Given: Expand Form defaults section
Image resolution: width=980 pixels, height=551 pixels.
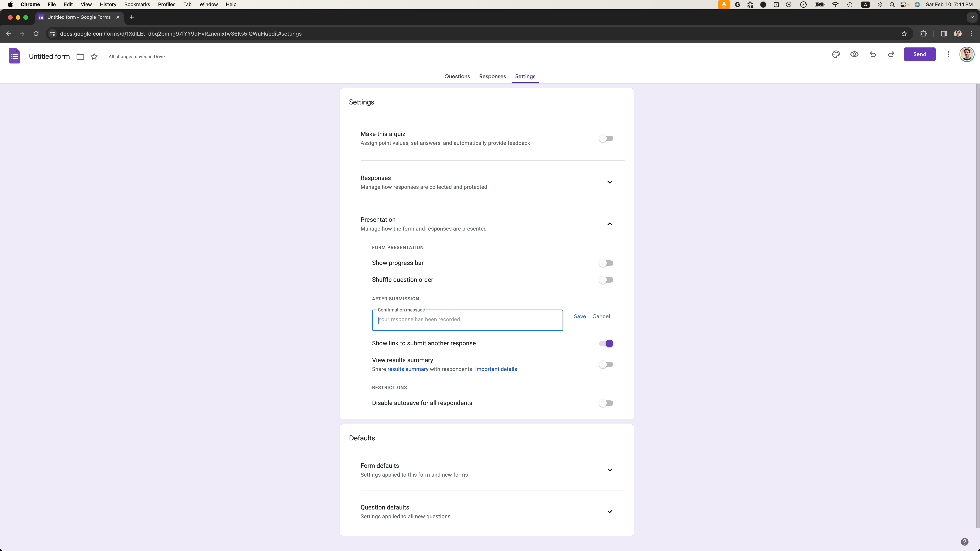Looking at the screenshot, I should coord(610,470).
